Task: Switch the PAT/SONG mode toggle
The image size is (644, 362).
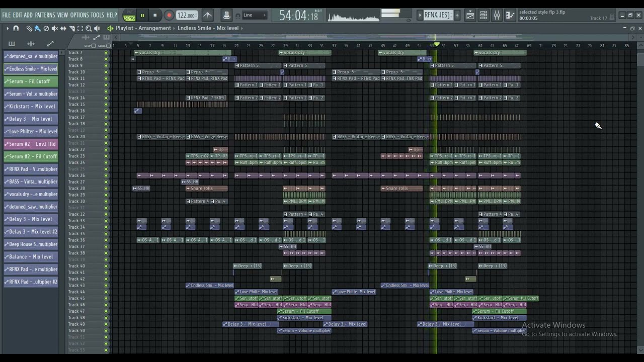Action: click(129, 15)
